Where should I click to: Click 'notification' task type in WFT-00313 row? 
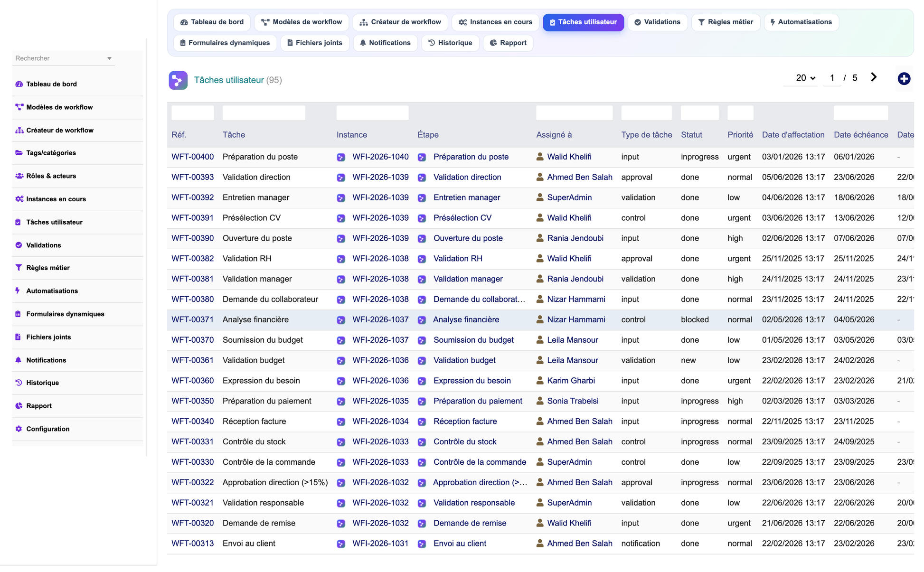tap(640, 544)
